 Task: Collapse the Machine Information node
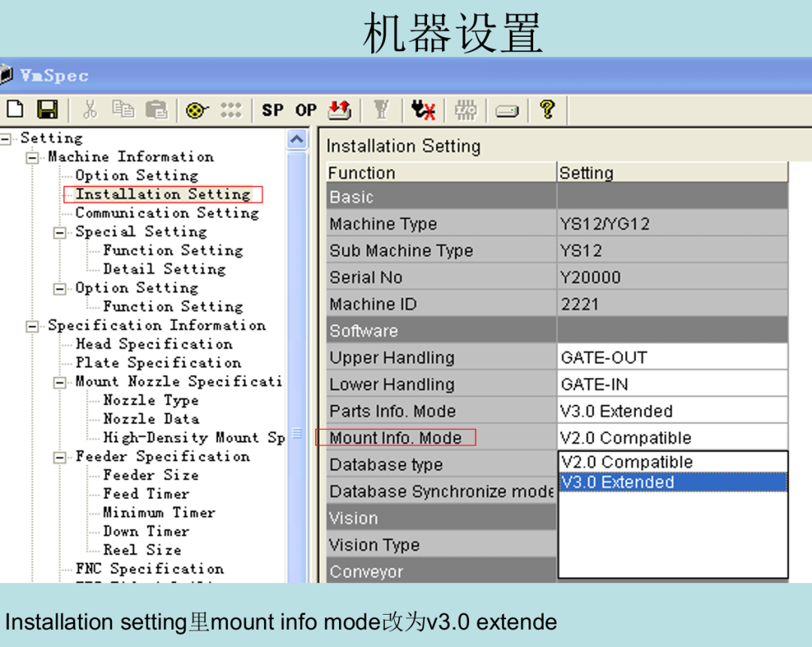[32, 157]
